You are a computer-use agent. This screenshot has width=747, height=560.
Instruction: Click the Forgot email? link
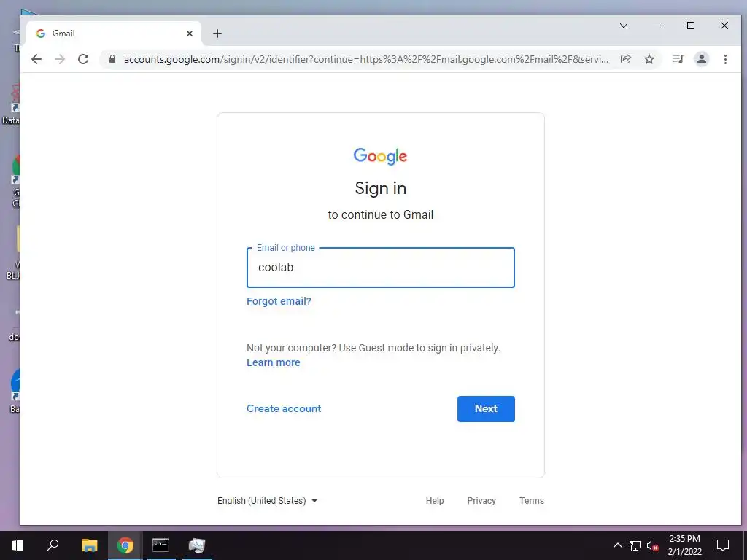coord(279,301)
